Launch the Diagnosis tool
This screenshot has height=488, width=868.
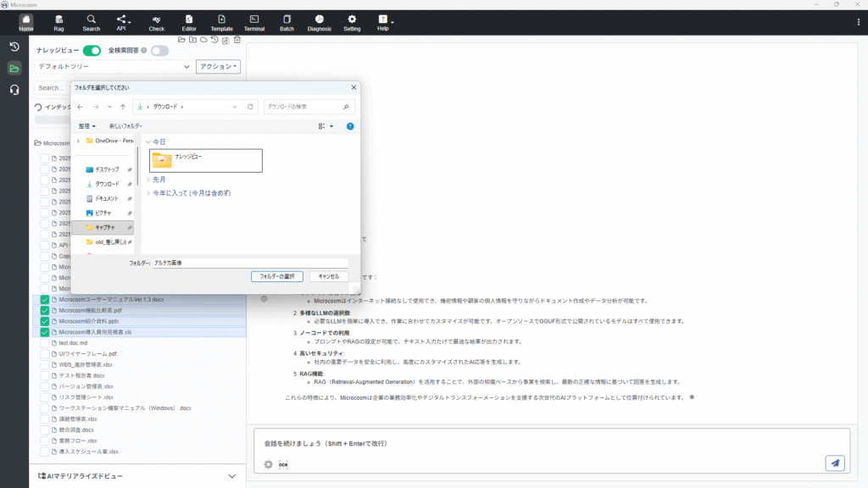click(x=319, y=22)
